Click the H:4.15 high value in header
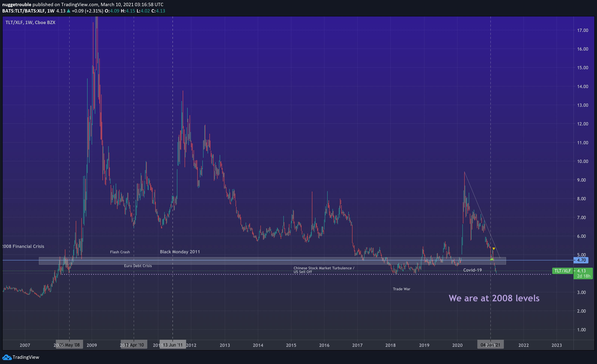The image size is (597, 364). tap(128, 11)
